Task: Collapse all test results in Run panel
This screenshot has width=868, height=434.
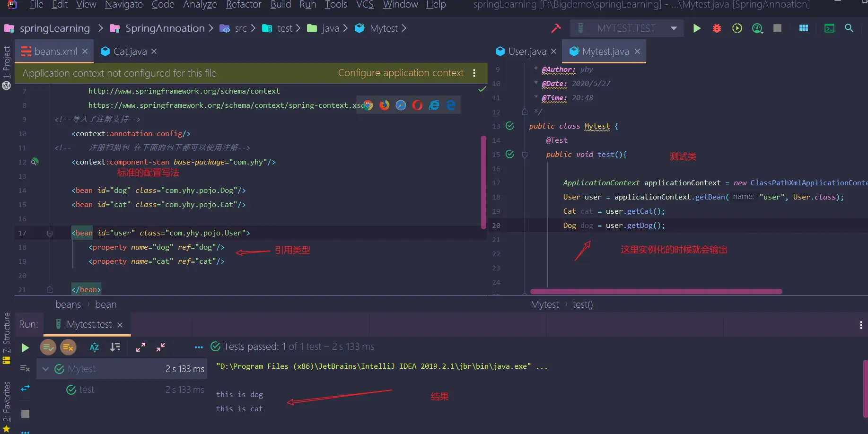Action: tap(161, 347)
